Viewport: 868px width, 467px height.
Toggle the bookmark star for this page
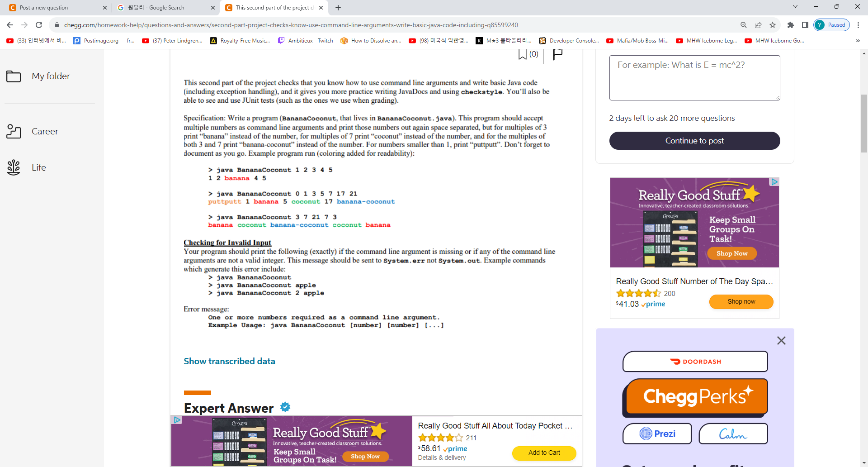click(x=773, y=25)
